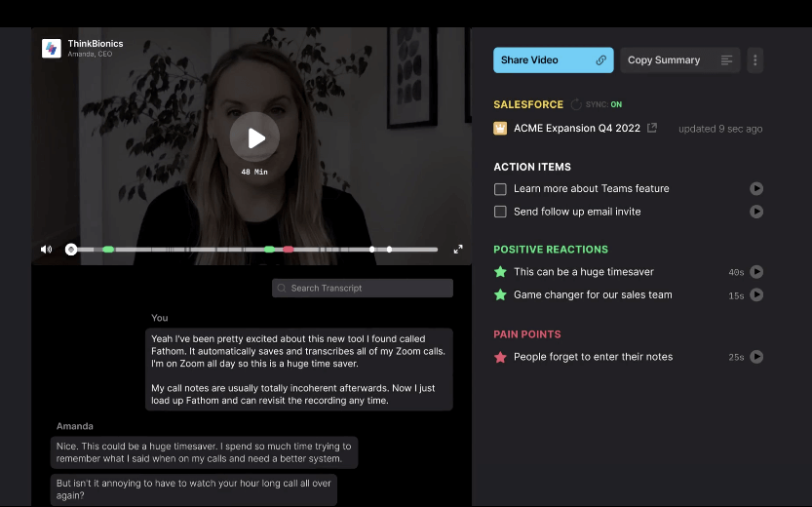
Task: Click the ThinkBionics logo icon
Action: point(52,48)
